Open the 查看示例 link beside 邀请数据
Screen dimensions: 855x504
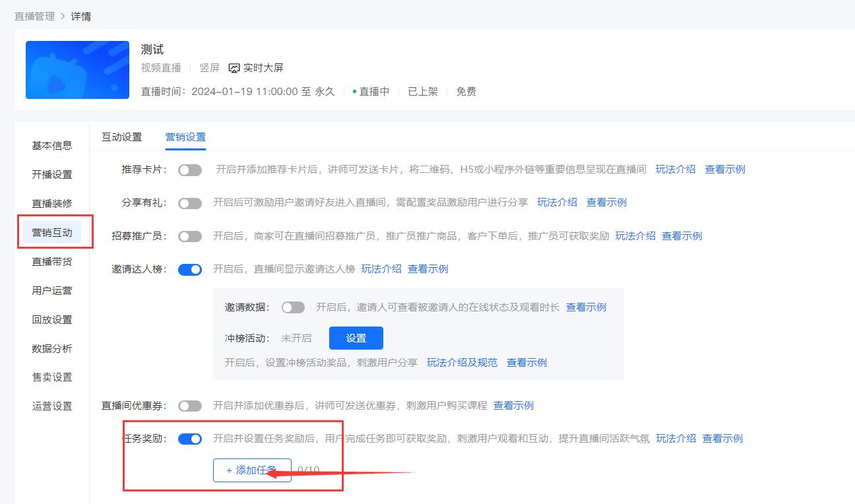tap(585, 307)
